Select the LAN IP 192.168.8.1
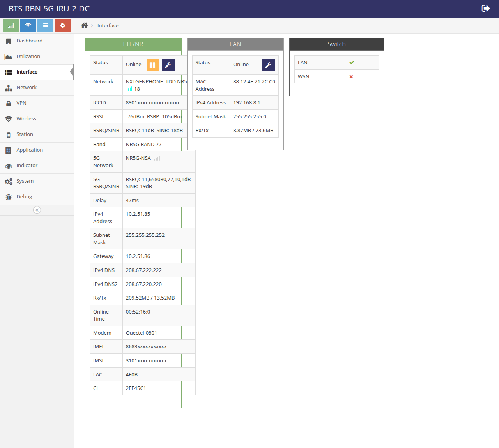This screenshot has width=499, height=448. [x=247, y=103]
